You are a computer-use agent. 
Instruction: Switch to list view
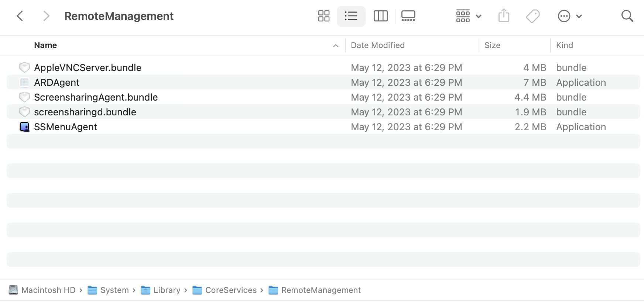[351, 16]
